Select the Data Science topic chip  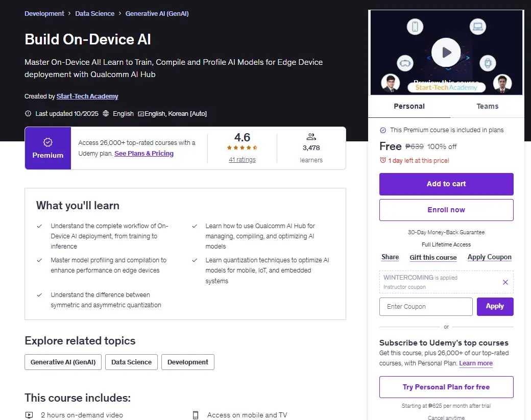(x=131, y=362)
